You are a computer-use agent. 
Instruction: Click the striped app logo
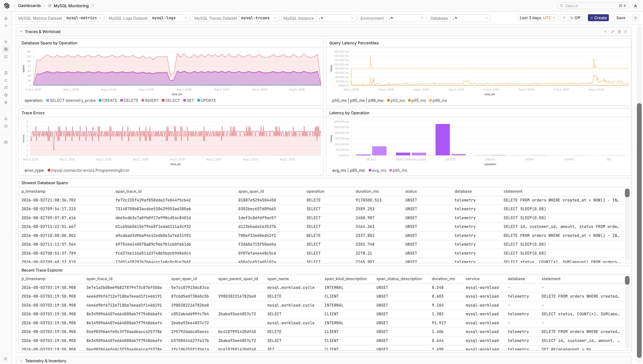click(x=7, y=5)
